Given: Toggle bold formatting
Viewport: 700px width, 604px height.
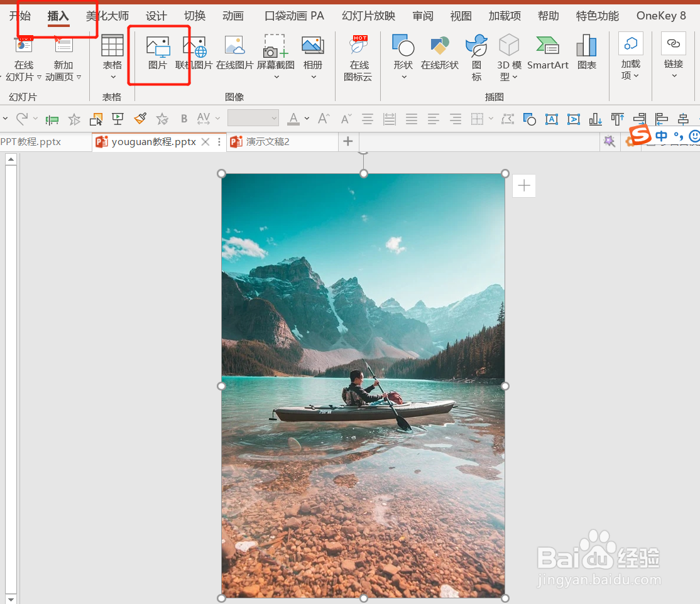Looking at the screenshot, I should click(184, 119).
